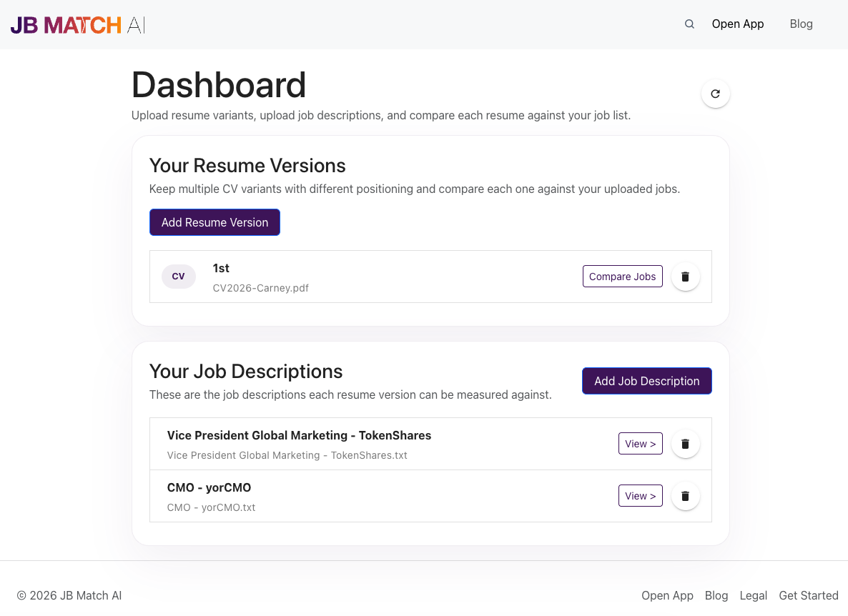The image size is (848, 616).
Task: Expand the yorCMO job with View
Action: (640, 495)
